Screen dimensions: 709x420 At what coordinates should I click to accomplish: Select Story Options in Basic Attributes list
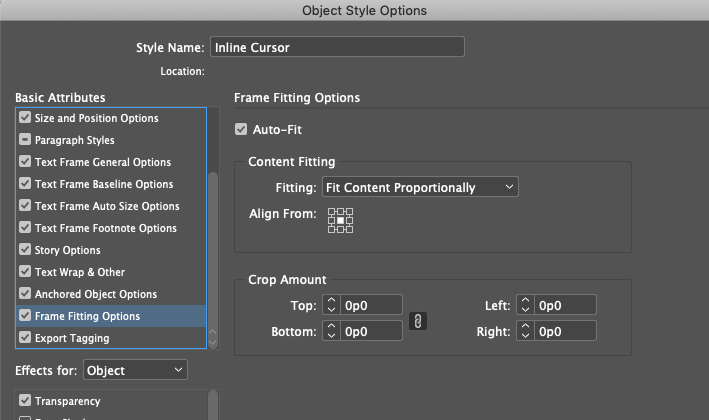111,250
